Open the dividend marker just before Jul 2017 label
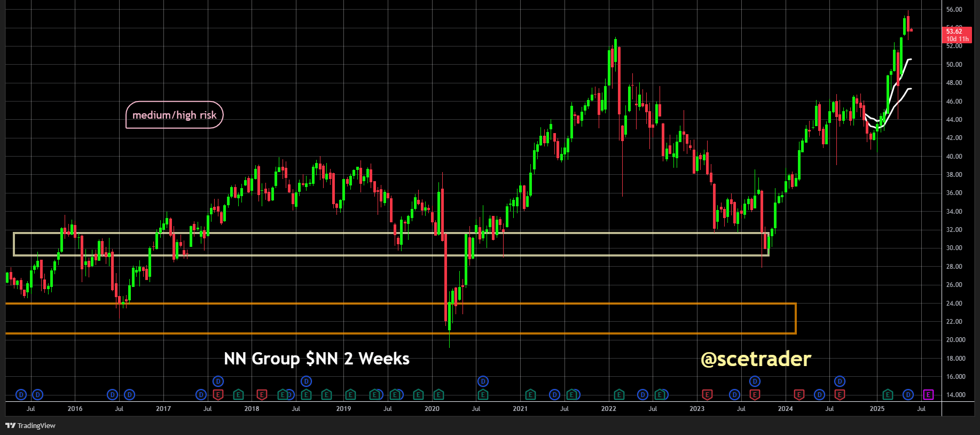980x435 pixels. pos(201,395)
